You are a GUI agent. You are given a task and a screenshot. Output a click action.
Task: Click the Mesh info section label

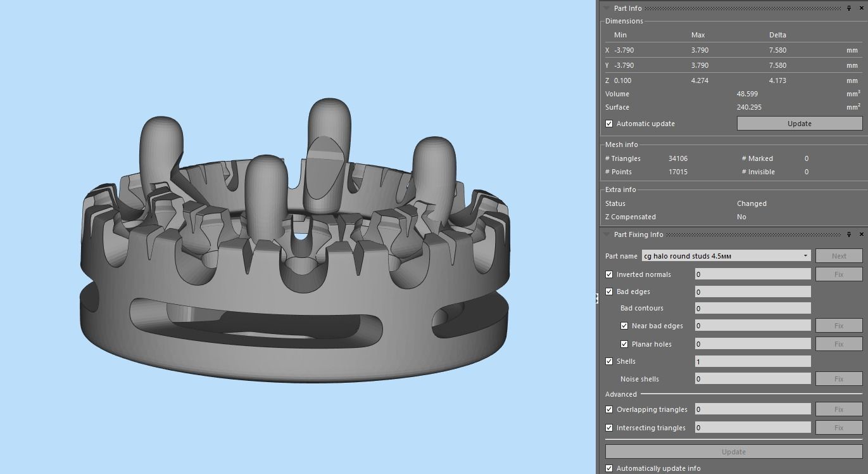(x=622, y=144)
